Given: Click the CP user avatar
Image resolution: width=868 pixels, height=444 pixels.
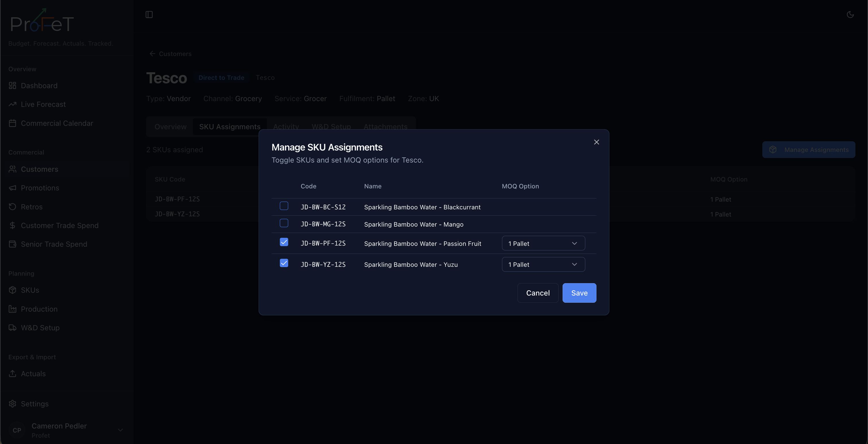Looking at the screenshot, I should click(17, 430).
